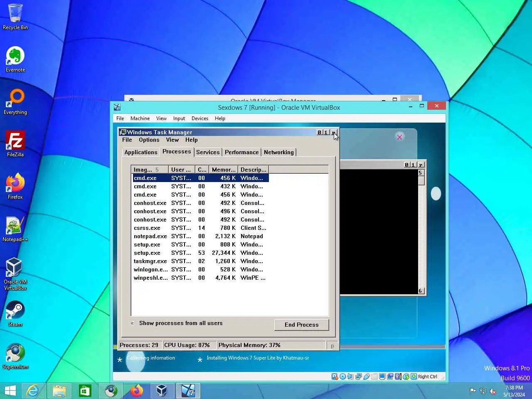Open the VirtualBox Machine menu

pyautogui.click(x=140, y=118)
